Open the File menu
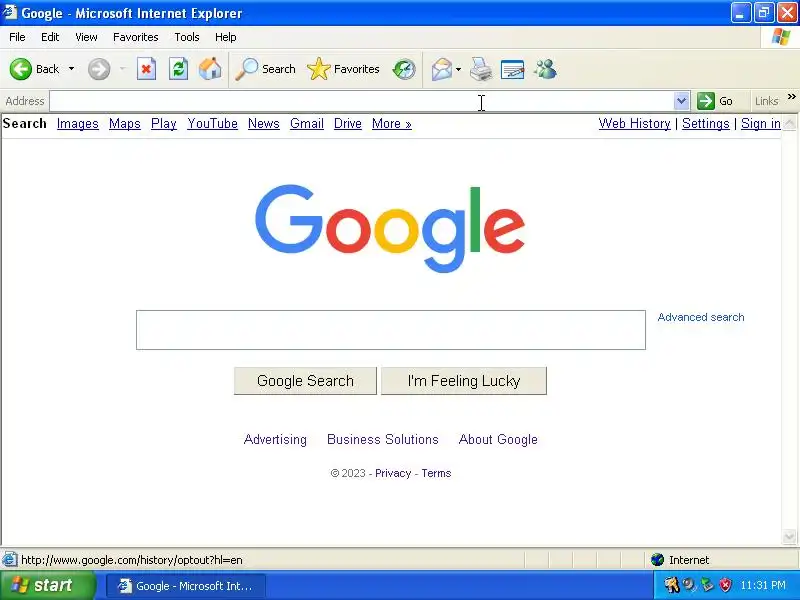Viewport: 800px width, 600px height. [x=17, y=37]
